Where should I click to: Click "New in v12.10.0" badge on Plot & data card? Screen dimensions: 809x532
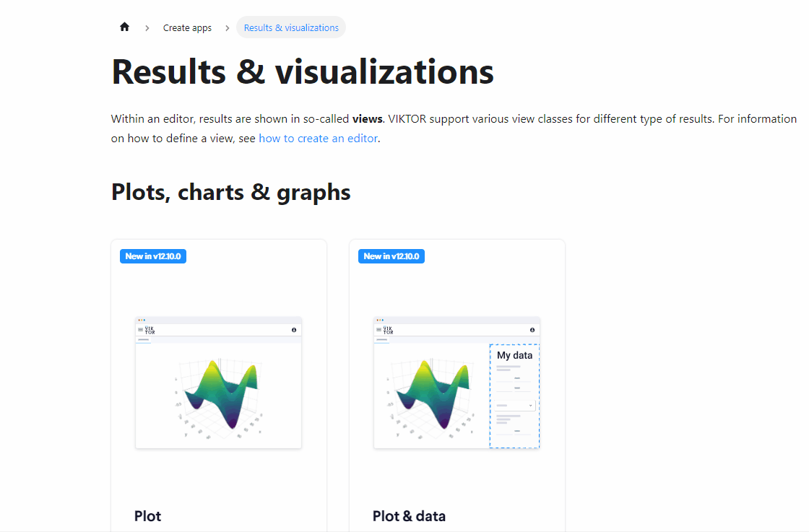coord(391,256)
